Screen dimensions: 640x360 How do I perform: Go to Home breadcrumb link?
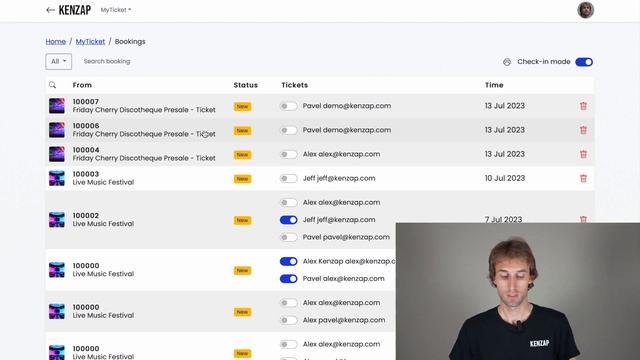[56, 42]
